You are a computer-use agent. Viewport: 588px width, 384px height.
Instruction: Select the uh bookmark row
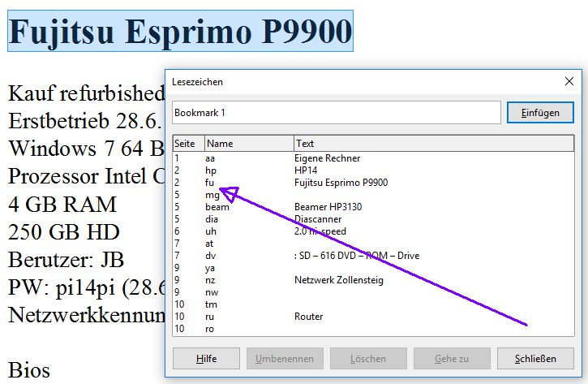click(x=374, y=231)
